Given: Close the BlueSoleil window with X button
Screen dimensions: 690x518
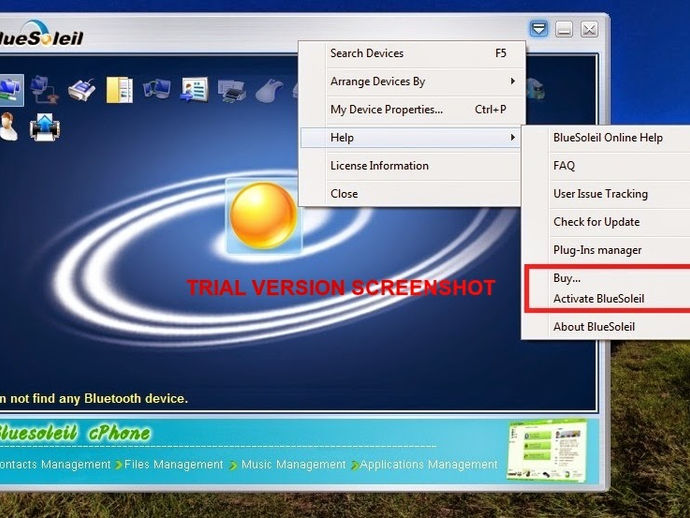Looking at the screenshot, I should point(589,29).
